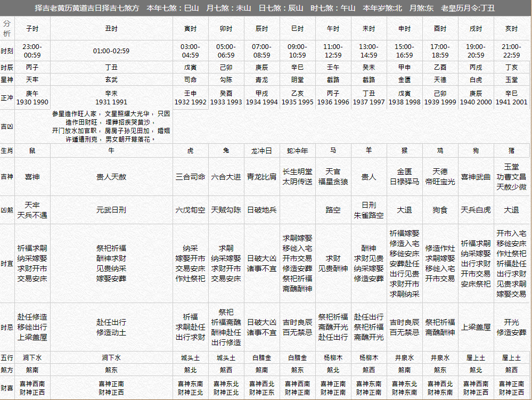Viewport: 532px width, 400px height.
Task: Click 辛巳 1941 2001 cell
Action: point(511,97)
